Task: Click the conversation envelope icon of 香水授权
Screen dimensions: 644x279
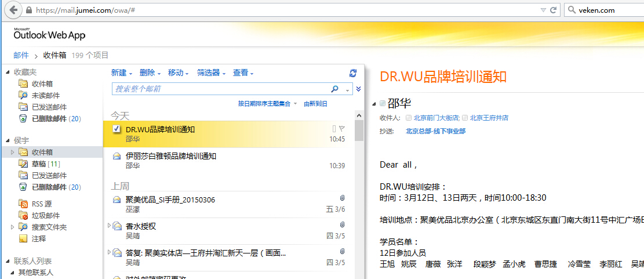Action: [x=117, y=226]
